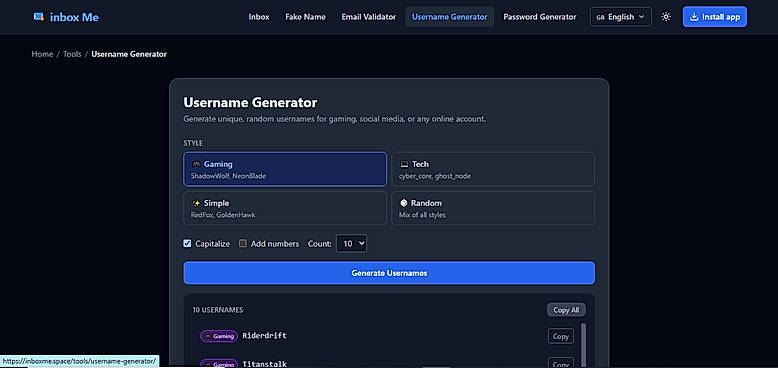This screenshot has height=368, width=778.
Task: Open the Password Generator page
Action: tap(540, 17)
